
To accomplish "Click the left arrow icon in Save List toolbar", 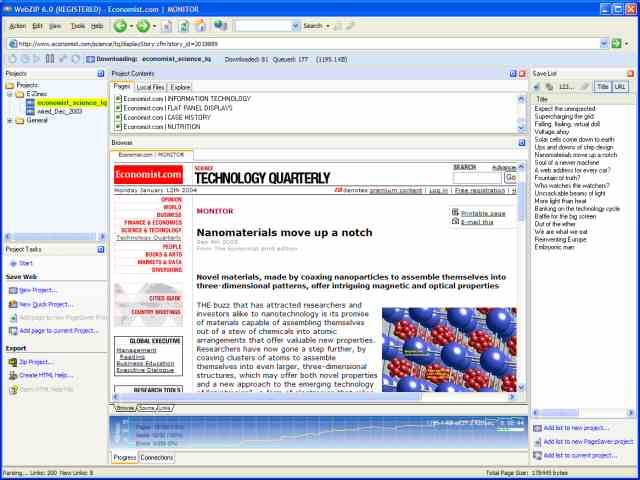I will tap(538, 87).
